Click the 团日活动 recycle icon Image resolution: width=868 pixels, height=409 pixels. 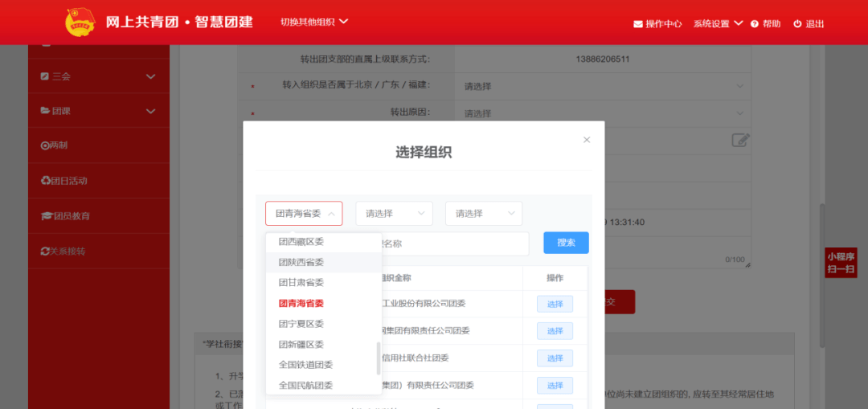(x=45, y=181)
